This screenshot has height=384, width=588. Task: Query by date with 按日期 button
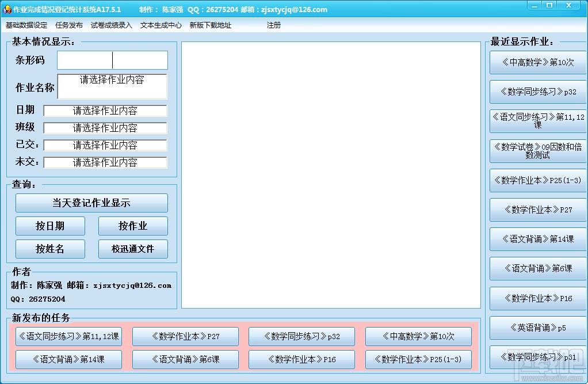(50, 226)
